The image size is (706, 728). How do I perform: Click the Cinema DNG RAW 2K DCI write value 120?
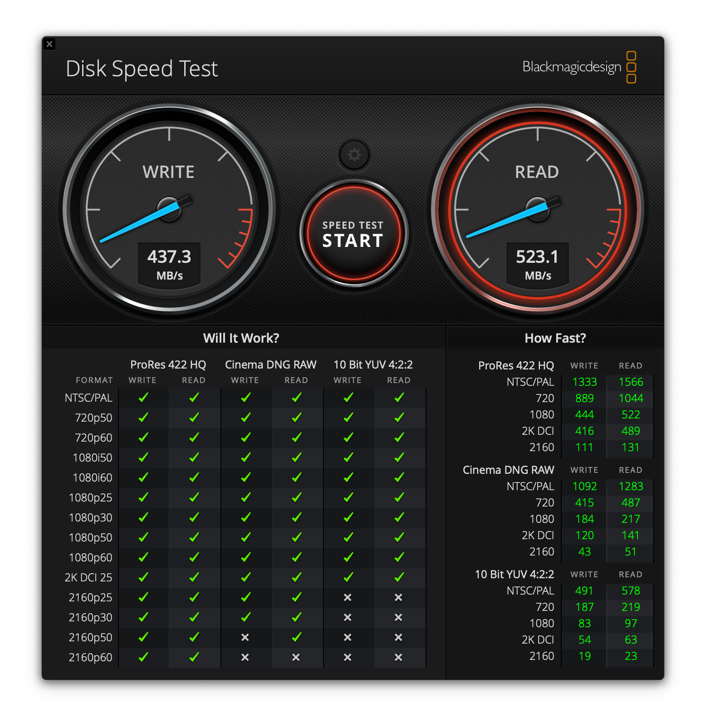click(584, 536)
